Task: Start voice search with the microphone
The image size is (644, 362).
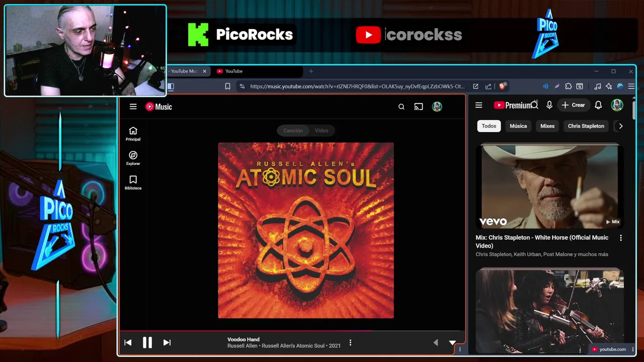Action: point(549,105)
